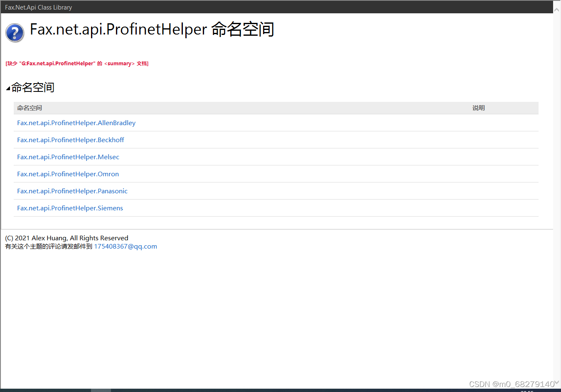Click the 命名空间 table column header
The width and height of the screenshot is (561, 392).
point(30,108)
